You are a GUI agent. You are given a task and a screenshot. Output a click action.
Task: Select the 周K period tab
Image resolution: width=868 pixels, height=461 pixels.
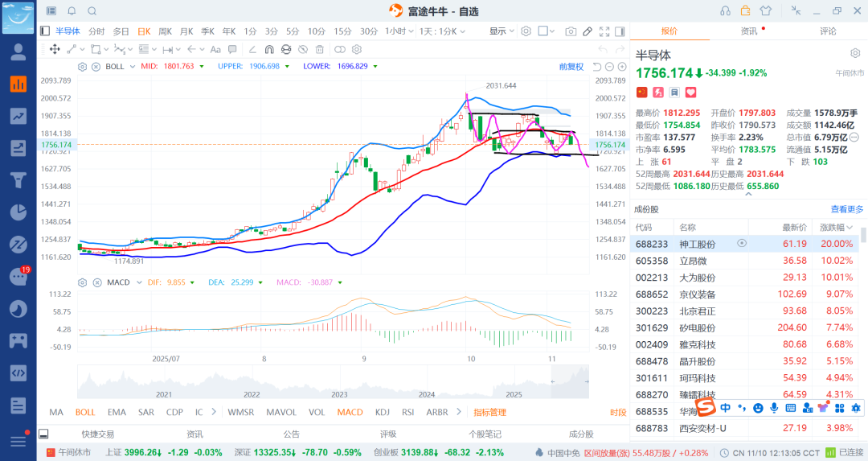pyautogui.click(x=166, y=31)
